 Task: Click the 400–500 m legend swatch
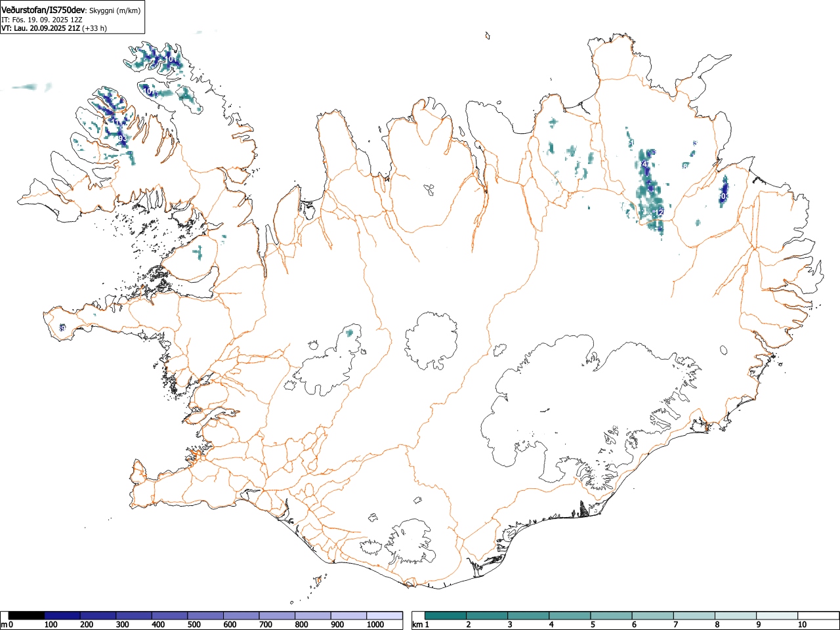coord(170,616)
